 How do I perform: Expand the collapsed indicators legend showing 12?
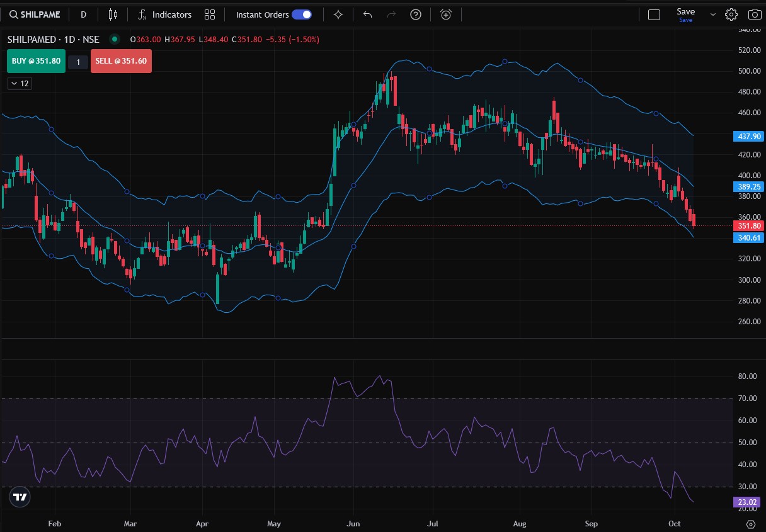point(20,83)
